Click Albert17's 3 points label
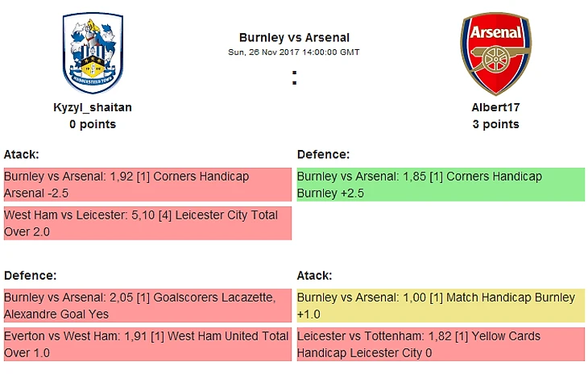Image resolution: width=588 pixels, height=387 pixels. click(495, 124)
